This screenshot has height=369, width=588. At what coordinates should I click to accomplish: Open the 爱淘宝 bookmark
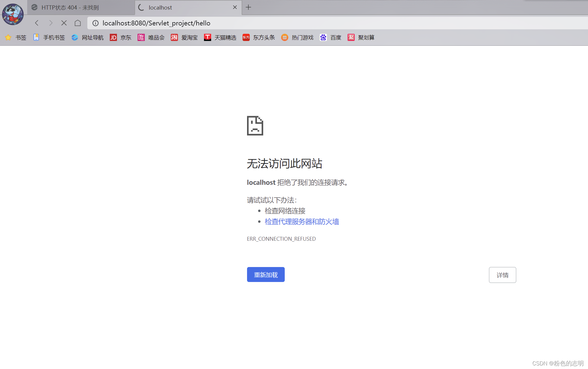point(184,37)
